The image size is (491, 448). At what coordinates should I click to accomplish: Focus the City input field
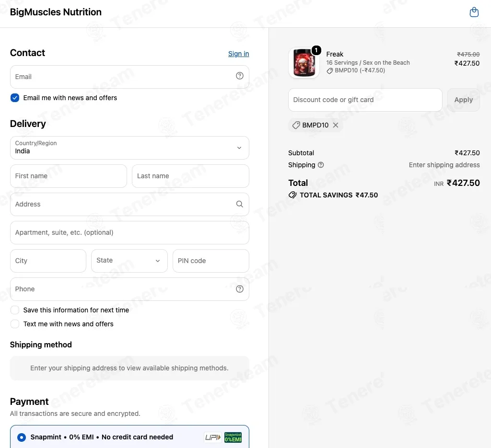tap(48, 261)
